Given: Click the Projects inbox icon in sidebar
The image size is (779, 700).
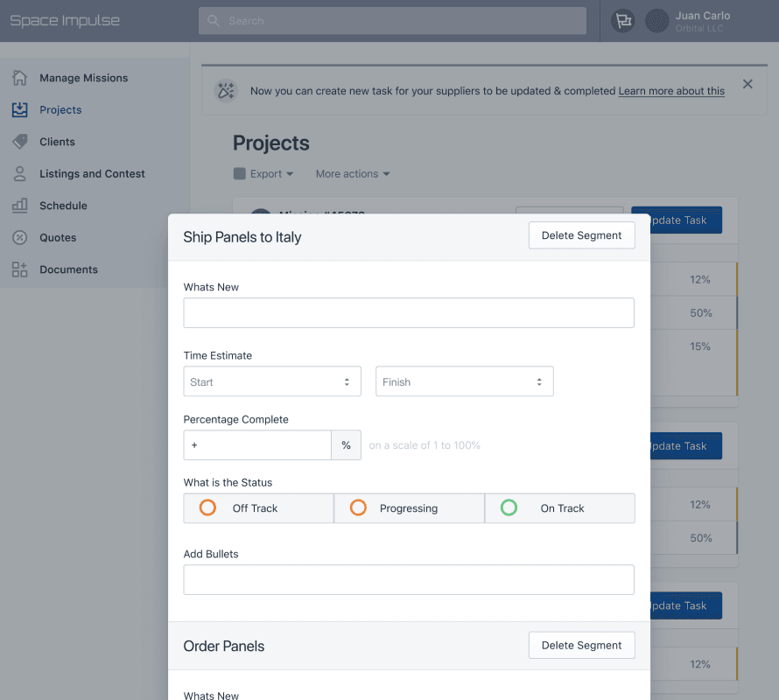Looking at the screenshot, I should [19, 110].
